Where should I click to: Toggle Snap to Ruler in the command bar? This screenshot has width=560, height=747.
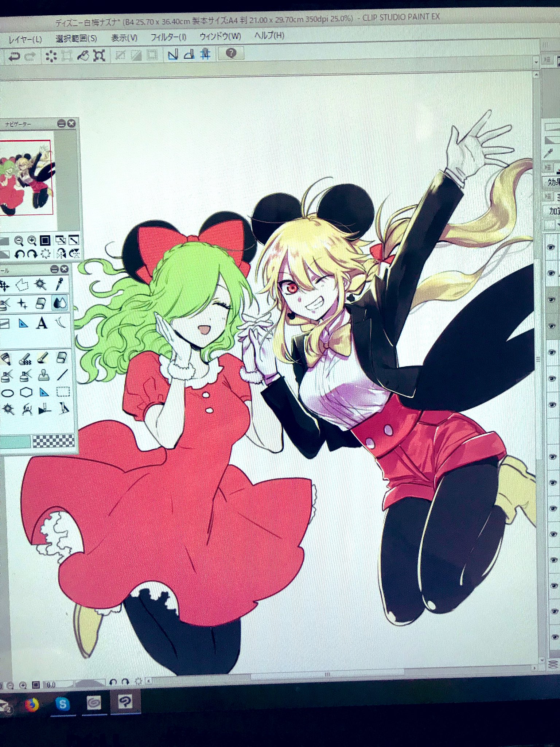(172, 55)
